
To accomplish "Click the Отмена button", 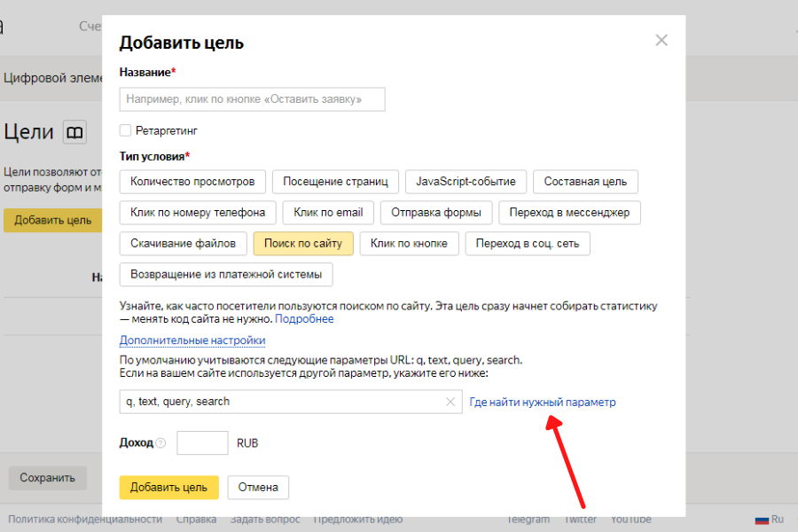I will click(x=258, y=487).
